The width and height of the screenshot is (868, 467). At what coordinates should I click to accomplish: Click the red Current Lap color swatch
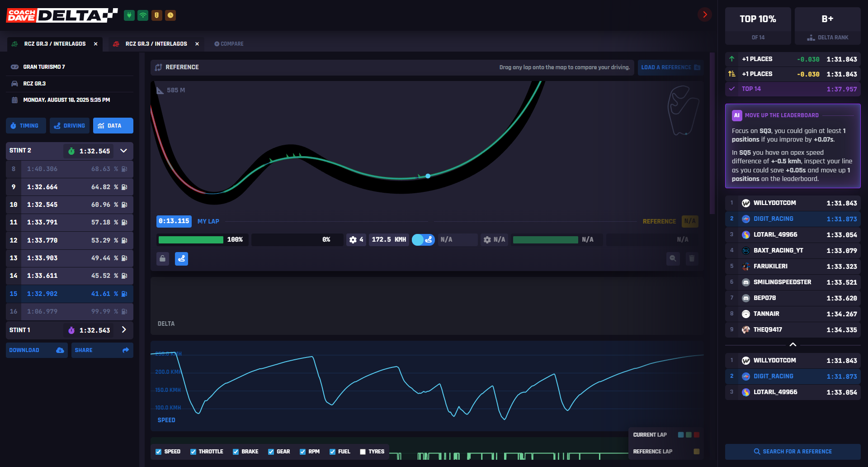697,435
